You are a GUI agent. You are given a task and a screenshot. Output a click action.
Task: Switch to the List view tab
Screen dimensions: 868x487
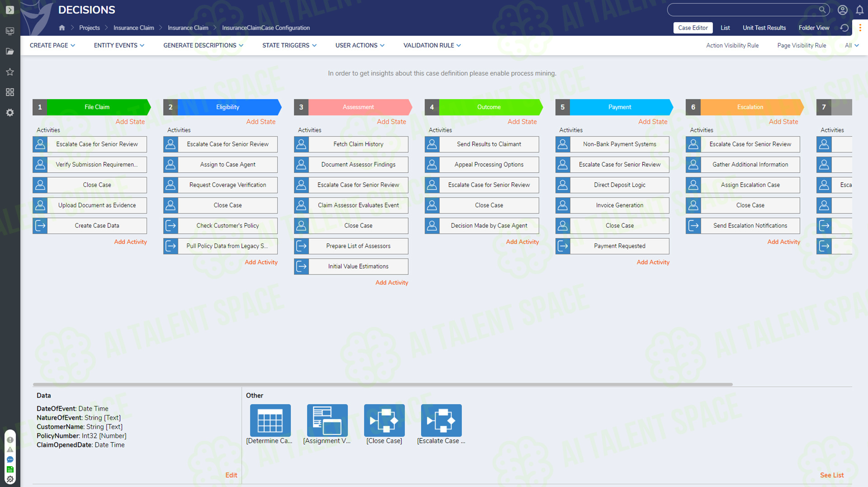coord(725,28)
